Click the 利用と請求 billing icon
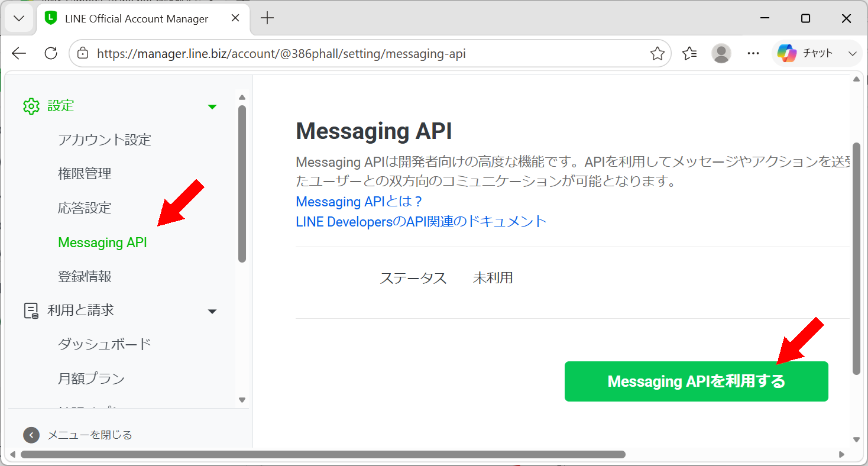 coord(31,310)
